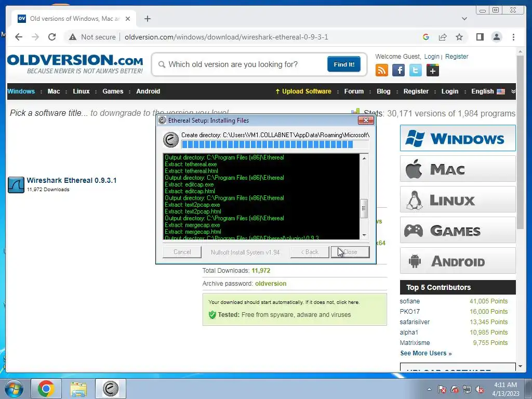
Task: Click the page scrollbar down arrow
Action: (520, 366)
